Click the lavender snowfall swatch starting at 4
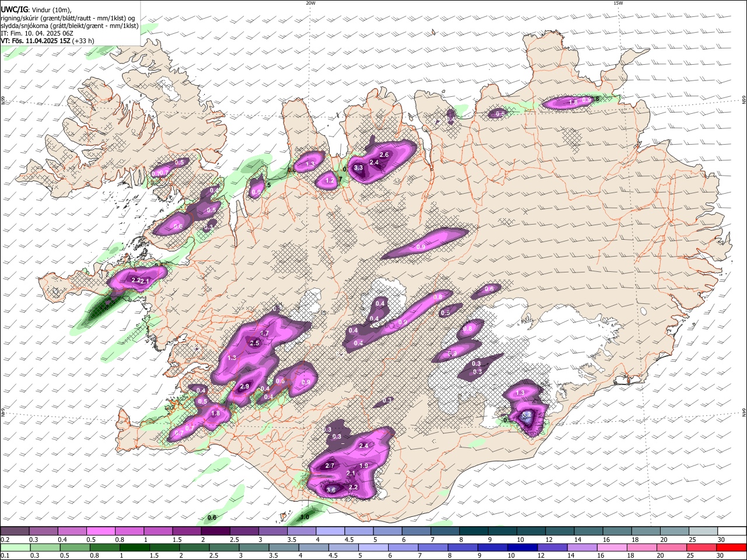 (x=330, y=531)
